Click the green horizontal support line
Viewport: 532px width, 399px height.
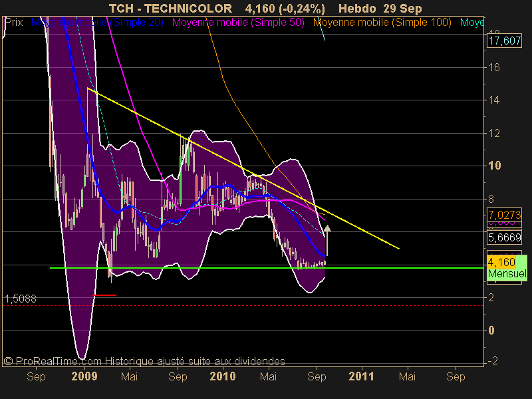[x=267, y=268]
